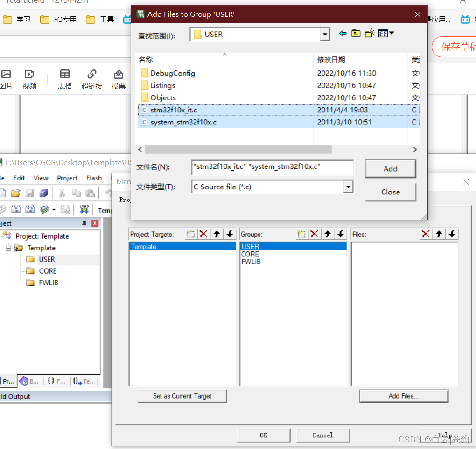The width and height of the screenshot is (476, 449).
Task: Click the right scroll arrow in file list
Action: click(415, 150)
